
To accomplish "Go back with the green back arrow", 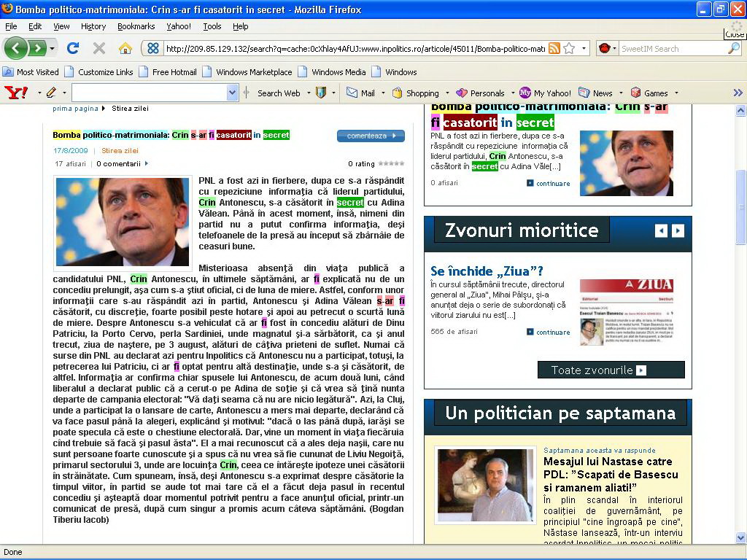I will (x=16, y=49).
